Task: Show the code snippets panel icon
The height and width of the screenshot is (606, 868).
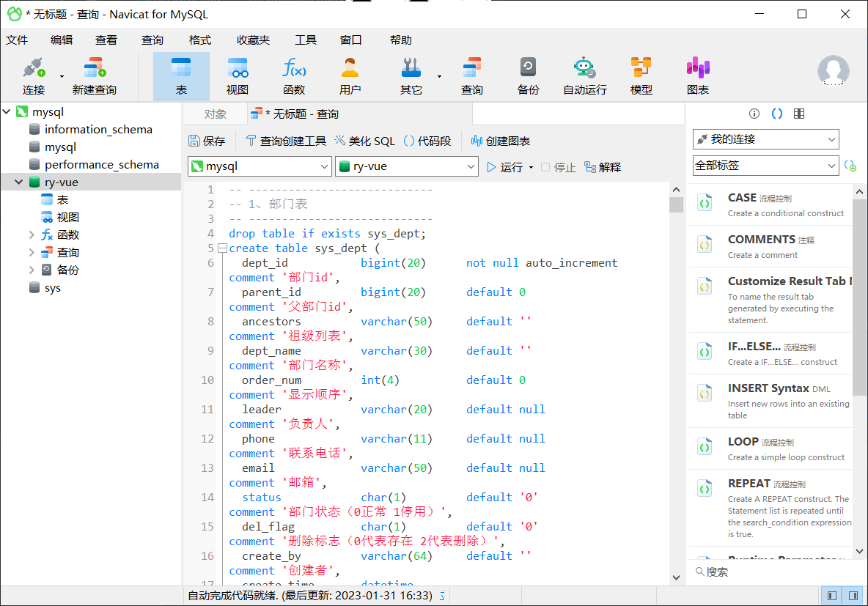Action: click(776, 114)
